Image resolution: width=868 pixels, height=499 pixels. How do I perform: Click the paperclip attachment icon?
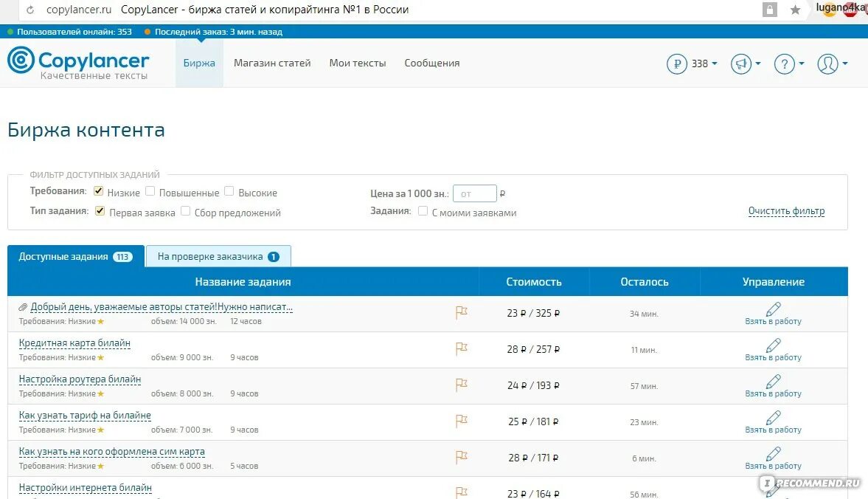coord(23,307)
